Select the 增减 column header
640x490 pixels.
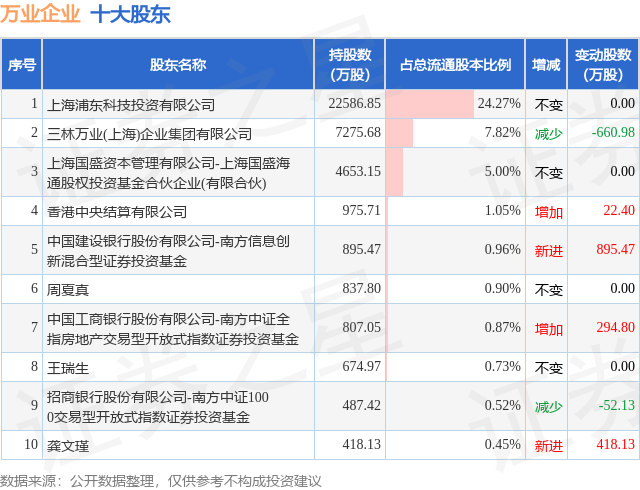coord(546,65)
